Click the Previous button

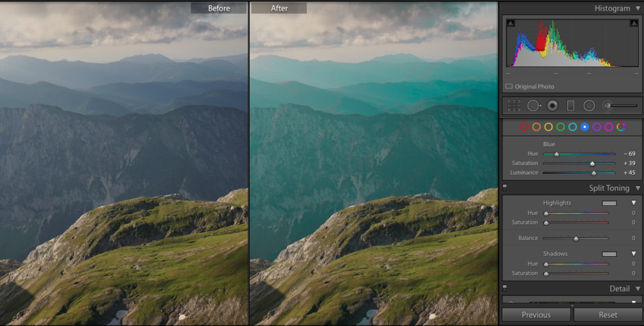pyautogui.click(x=536, y=315)
